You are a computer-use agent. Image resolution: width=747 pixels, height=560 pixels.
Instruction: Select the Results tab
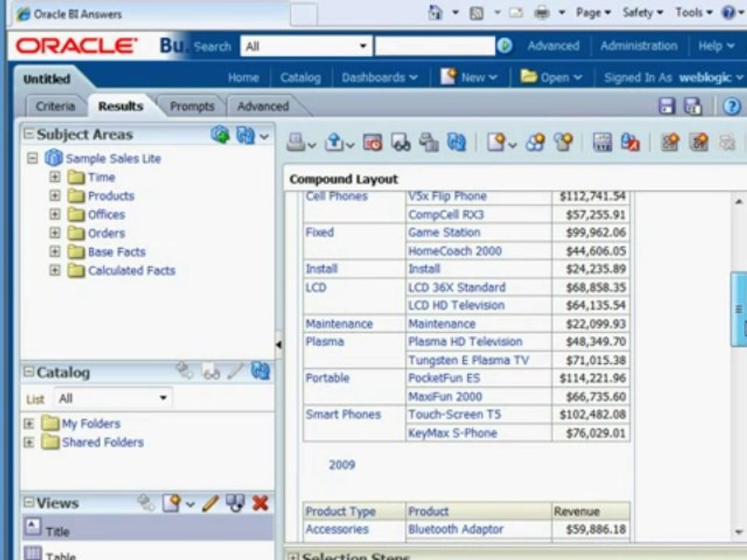121,107
